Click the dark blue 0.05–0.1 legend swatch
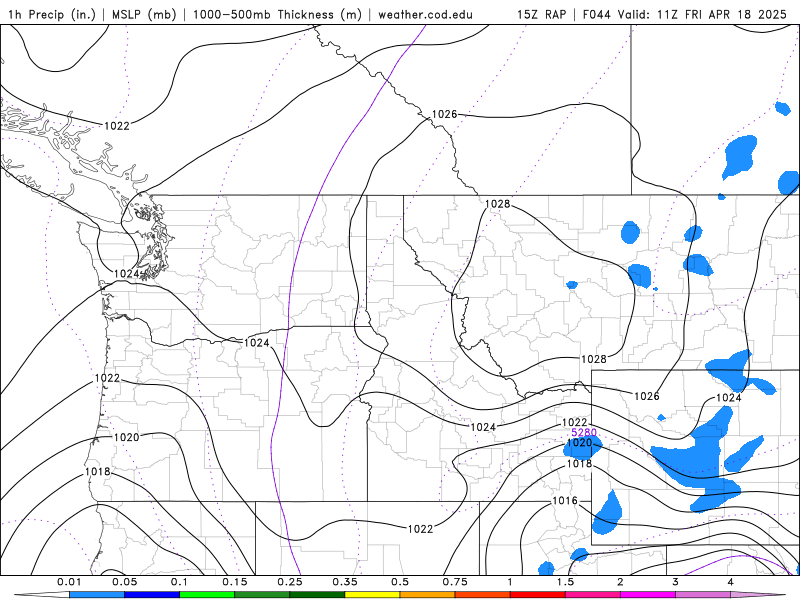The width and height of the screenshot is (800, 600). (152, 595)
